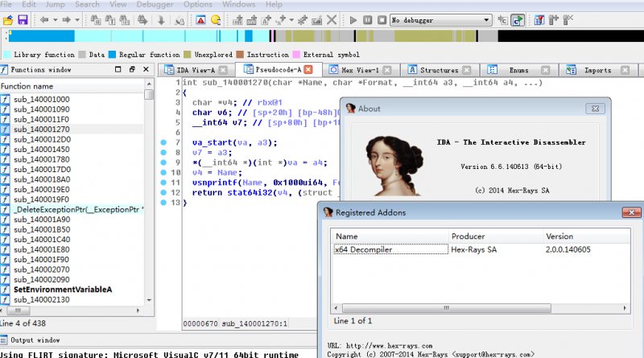Screen dimensions: 644x358
Task: Click the add-tracing toolbar icon next to breakpoints
Action: tap(554, 19)
